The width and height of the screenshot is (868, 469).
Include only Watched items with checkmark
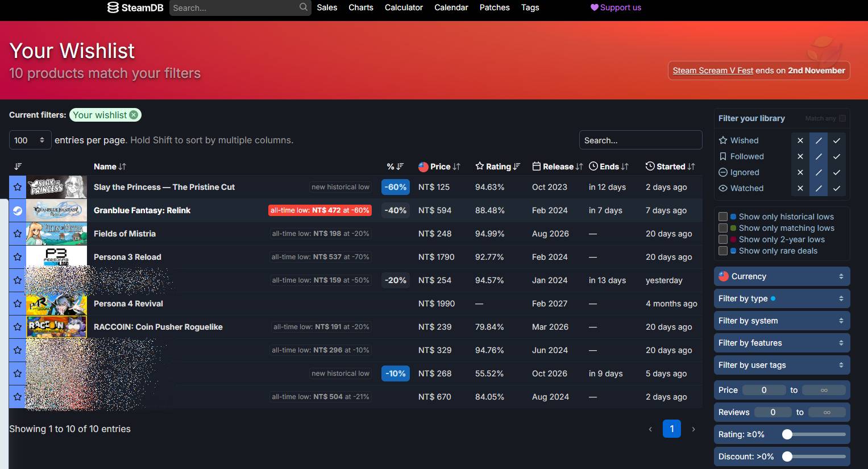837,188
